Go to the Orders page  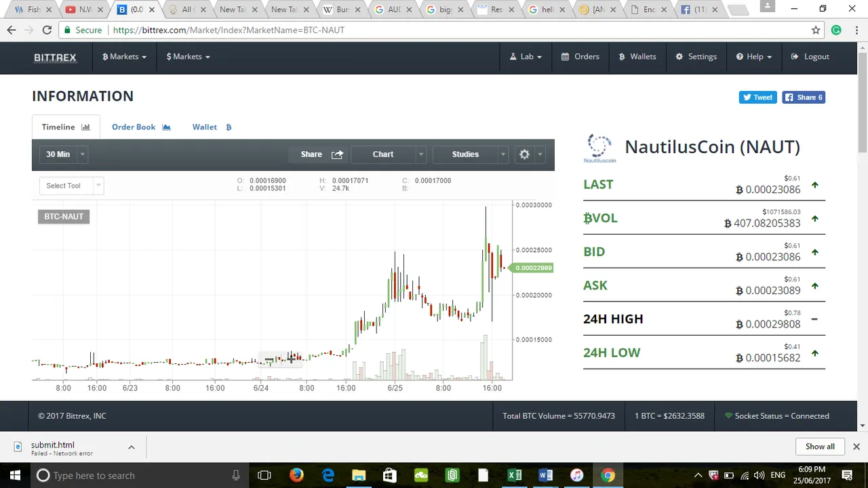tap(580, 57)
